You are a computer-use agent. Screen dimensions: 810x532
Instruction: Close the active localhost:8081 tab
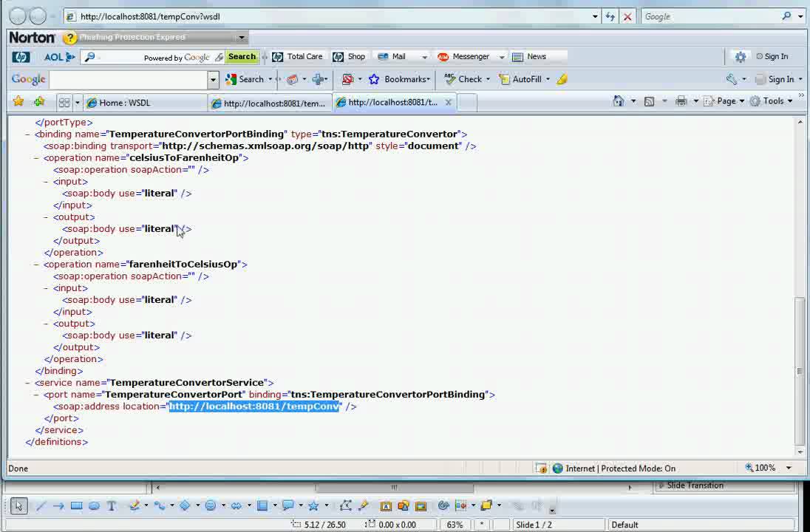pos(449,102)
